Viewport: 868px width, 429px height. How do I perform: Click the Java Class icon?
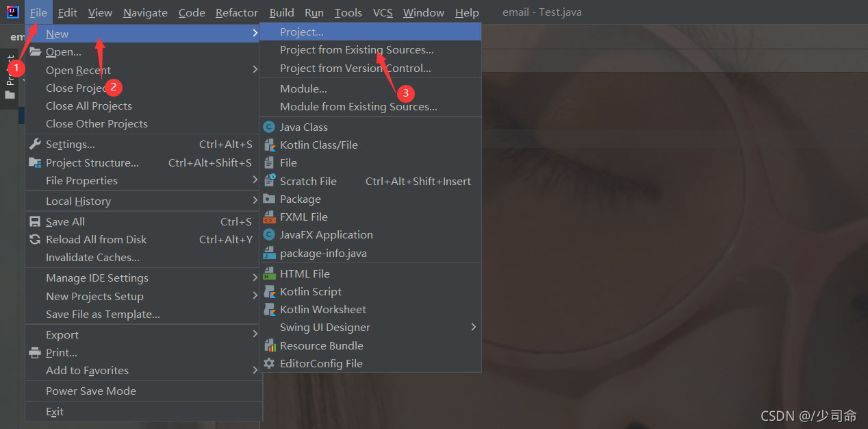click(269, 127)
